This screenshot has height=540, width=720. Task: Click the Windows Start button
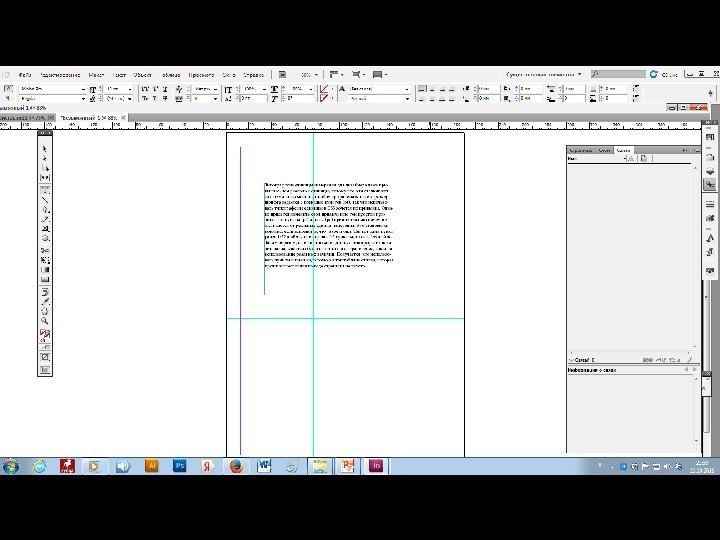pos(10,466)
